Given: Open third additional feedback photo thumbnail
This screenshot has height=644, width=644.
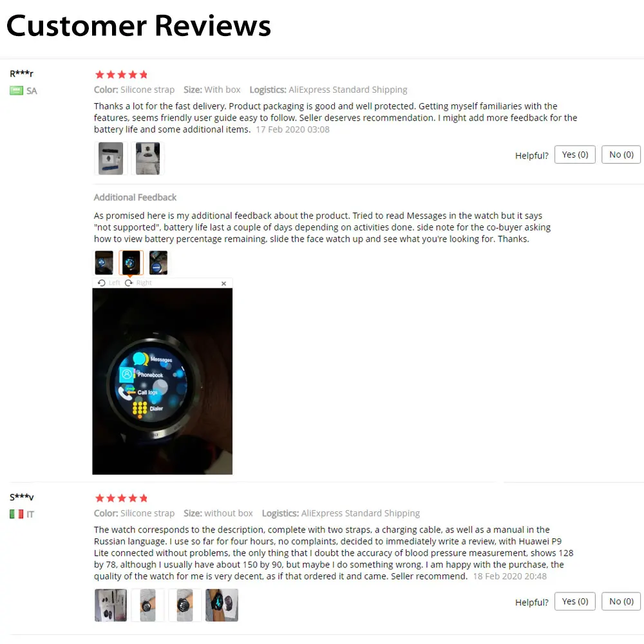Looking at the screenshot, I should [x=158, y=263].
